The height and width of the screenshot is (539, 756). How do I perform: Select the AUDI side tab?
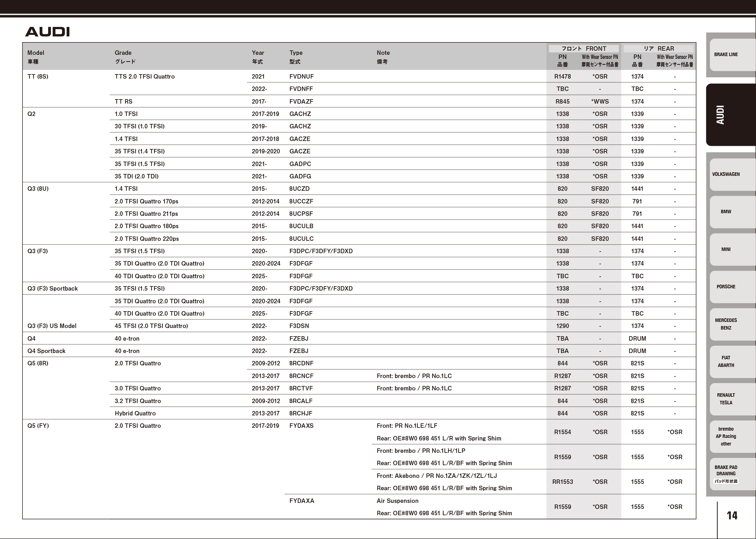coord(731,115)
